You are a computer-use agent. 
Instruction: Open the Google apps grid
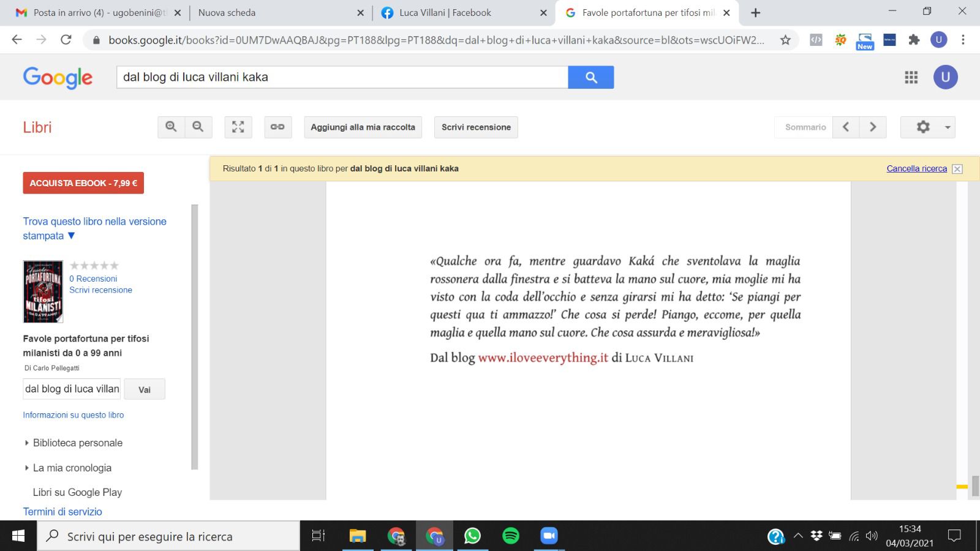[x=911, y=77]
